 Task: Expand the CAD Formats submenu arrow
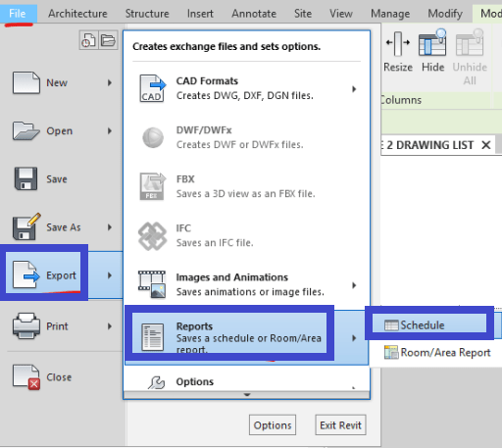(354, 89)
